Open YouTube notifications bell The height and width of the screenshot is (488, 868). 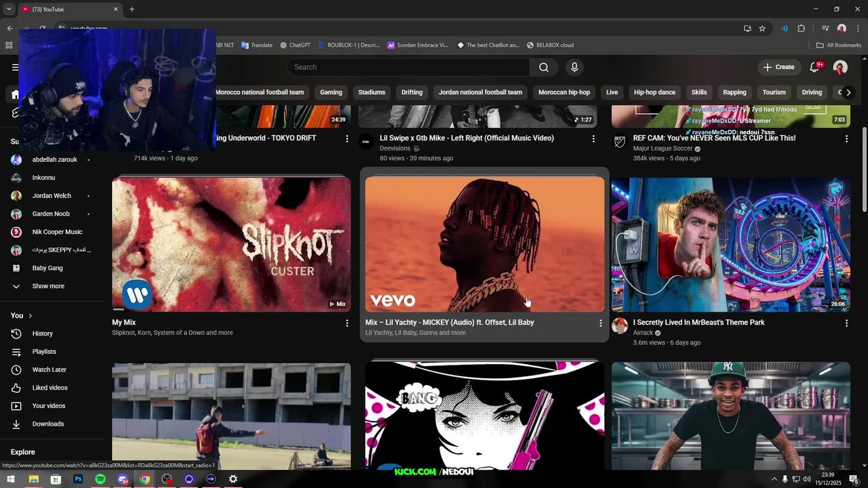(x=816, y=67)
